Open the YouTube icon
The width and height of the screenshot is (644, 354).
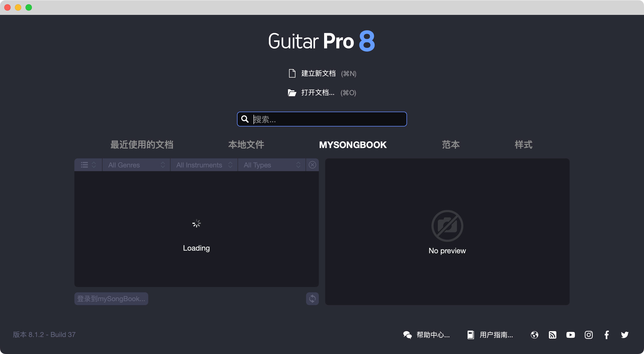(x=571, y=335)
